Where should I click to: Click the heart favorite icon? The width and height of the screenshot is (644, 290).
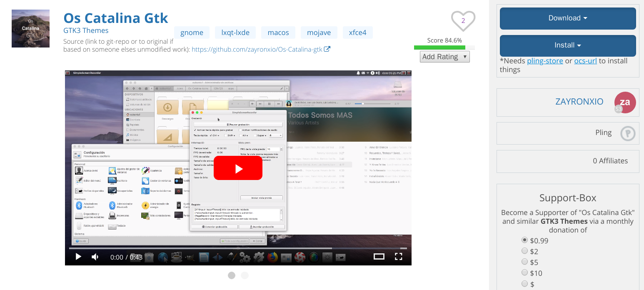(x=463, y=20)
